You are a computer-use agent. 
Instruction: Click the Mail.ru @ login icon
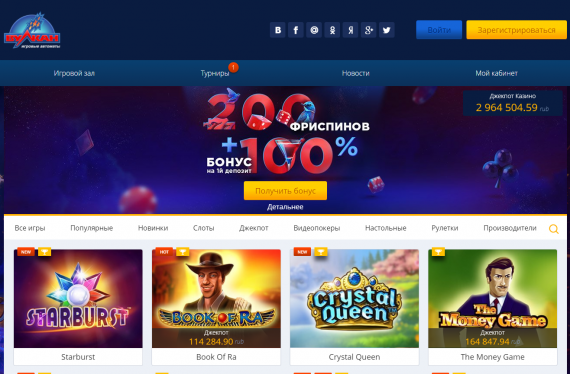[x=314, y=30]
